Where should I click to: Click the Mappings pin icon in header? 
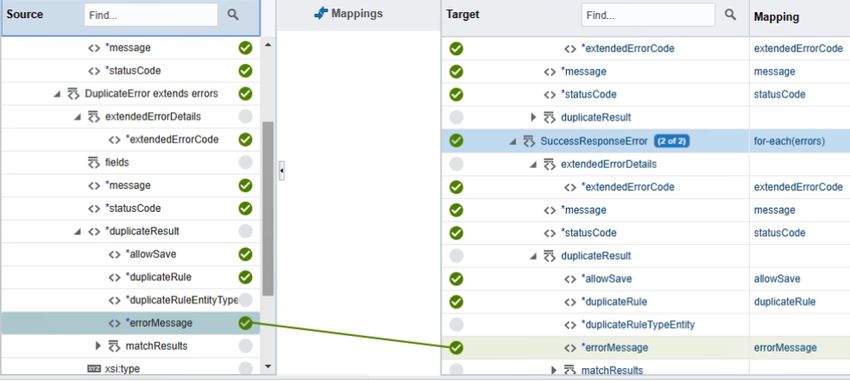pos(321,14)
